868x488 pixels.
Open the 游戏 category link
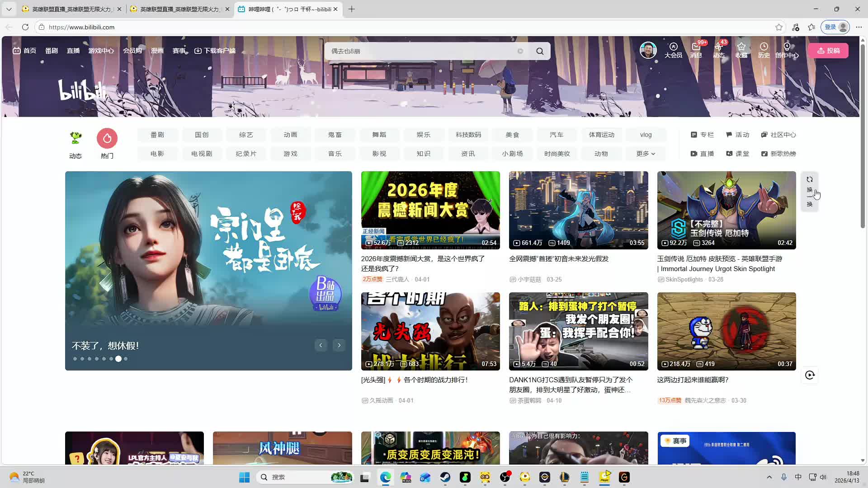coord(290,154)
